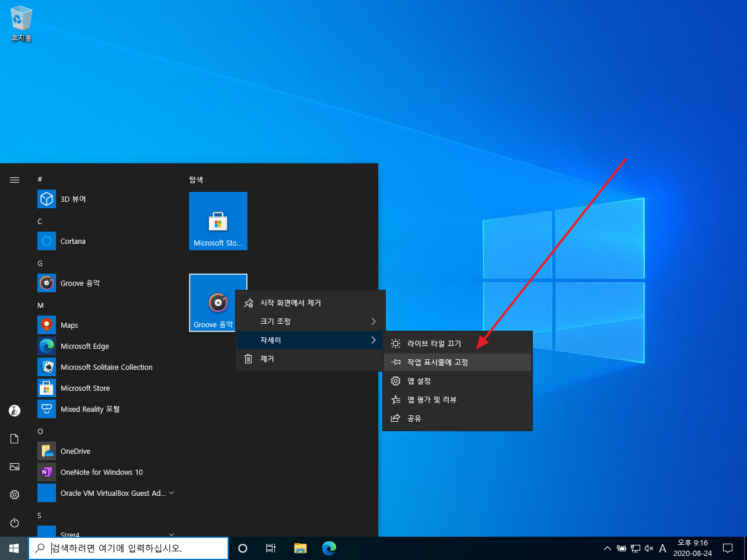Expand the Sizer4 folder
This screenshot has height=560, width=747.
coord(105,531)
